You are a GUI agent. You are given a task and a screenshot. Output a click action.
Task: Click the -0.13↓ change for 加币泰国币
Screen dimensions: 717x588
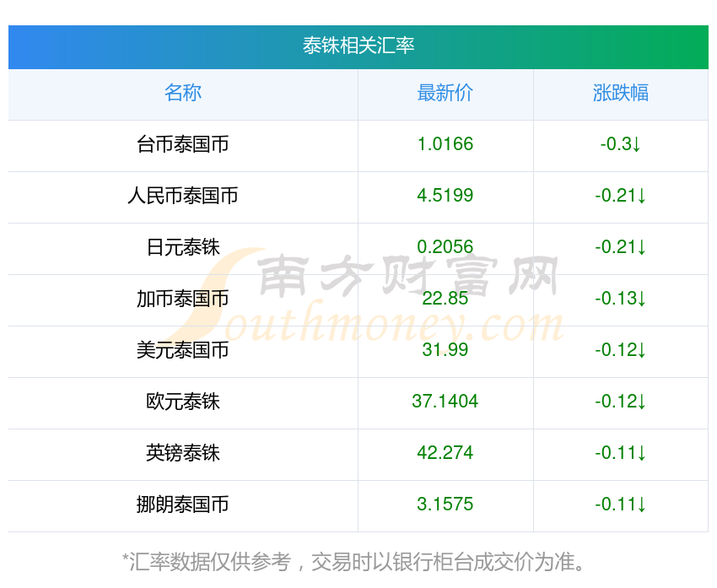click(621, 299)
